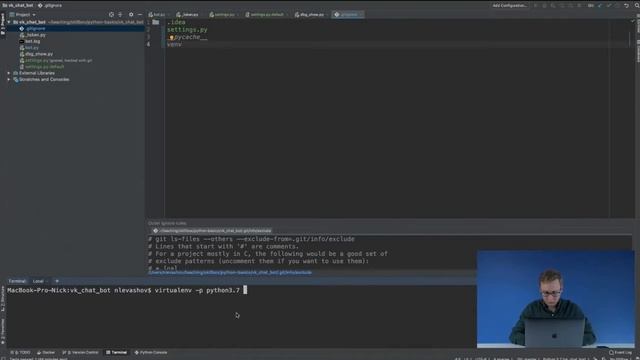Add a new terminal session with plus icon
This screenshot has height=360, width=640.
(57, 281)
